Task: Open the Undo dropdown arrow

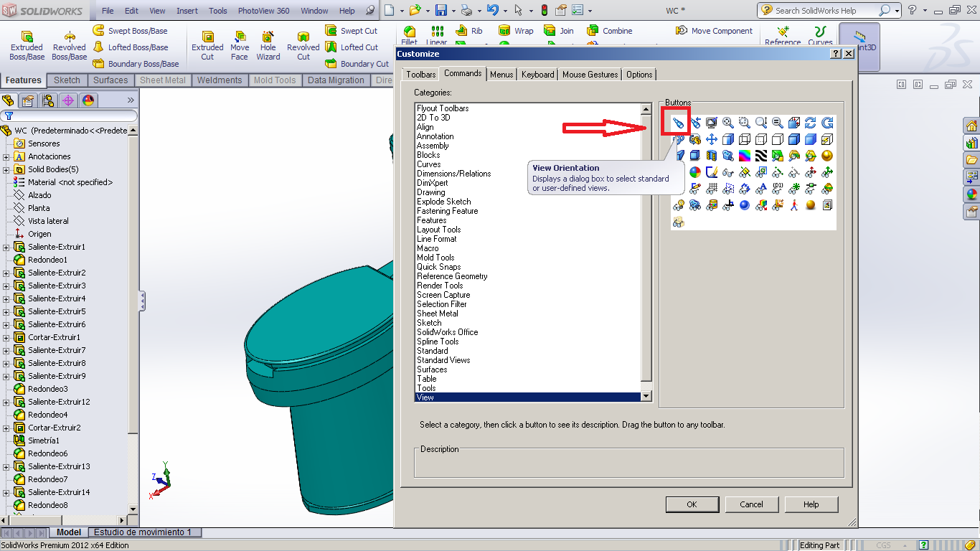Action: [504, 10]
